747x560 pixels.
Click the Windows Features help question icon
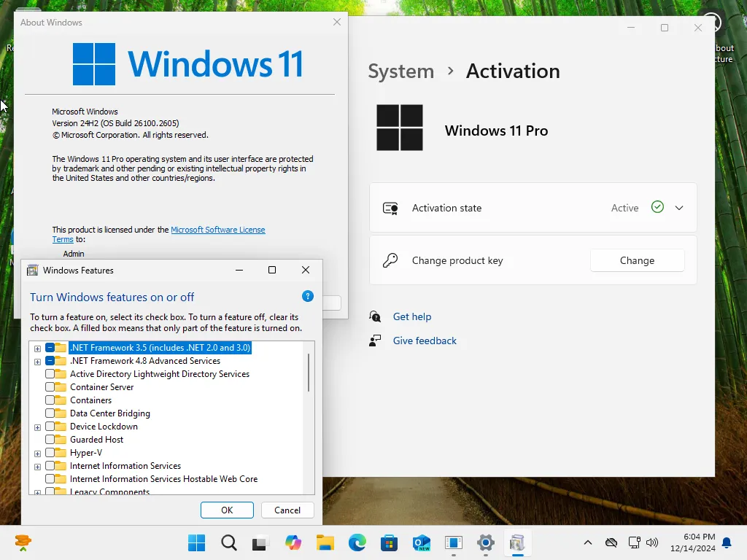point(308,296)
